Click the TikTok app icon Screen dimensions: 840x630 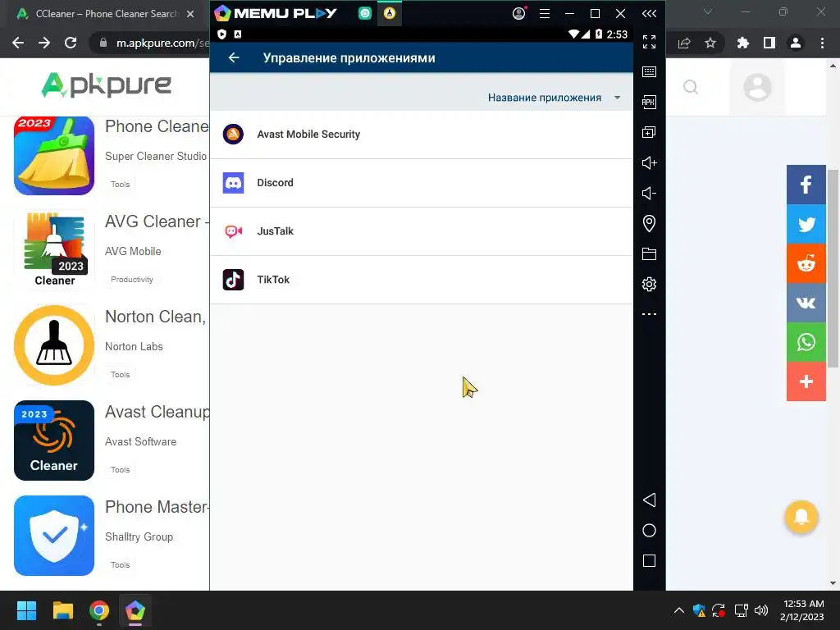coord(233,280)
